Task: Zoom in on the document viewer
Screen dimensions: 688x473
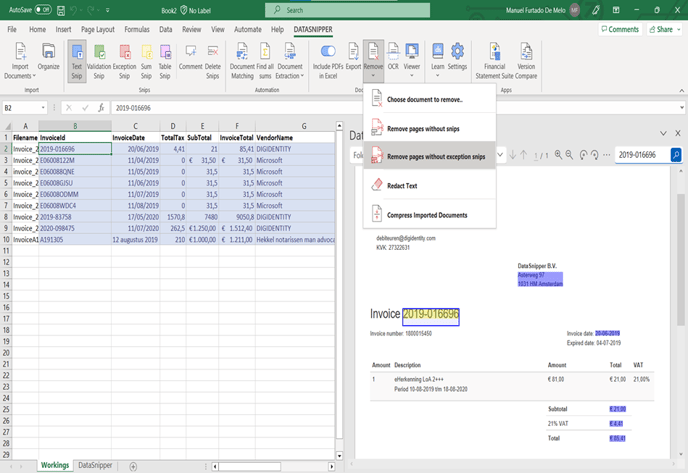Action: [x=558, y=154]
